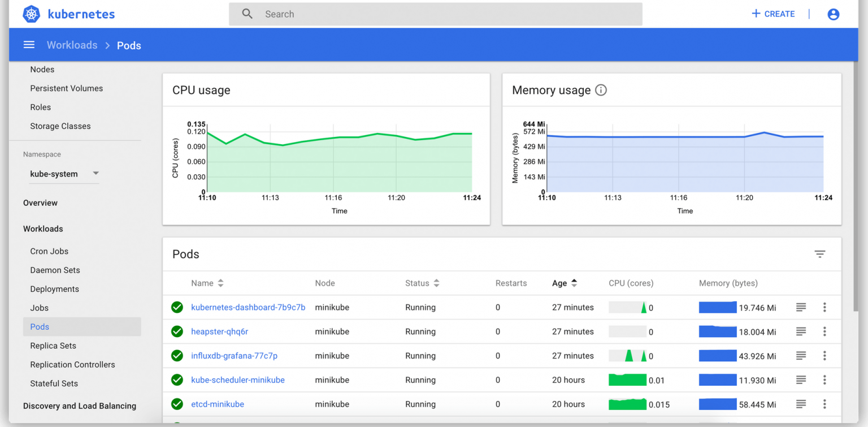View logs for etcd-minikube pod
Image resolution: width=868 pixels, height=427 pixels.
tap(801, 404)
